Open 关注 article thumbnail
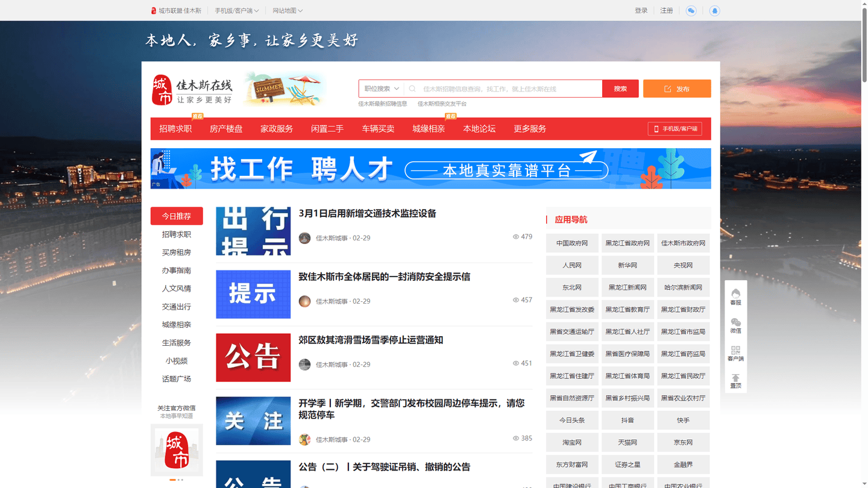868x488 pixels. (253, 421)
